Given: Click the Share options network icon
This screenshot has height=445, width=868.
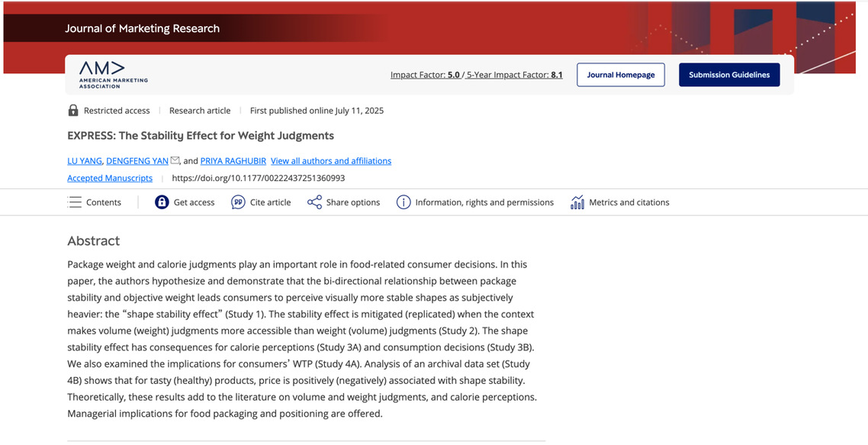Looking at the screenshot, I should 314,202.
